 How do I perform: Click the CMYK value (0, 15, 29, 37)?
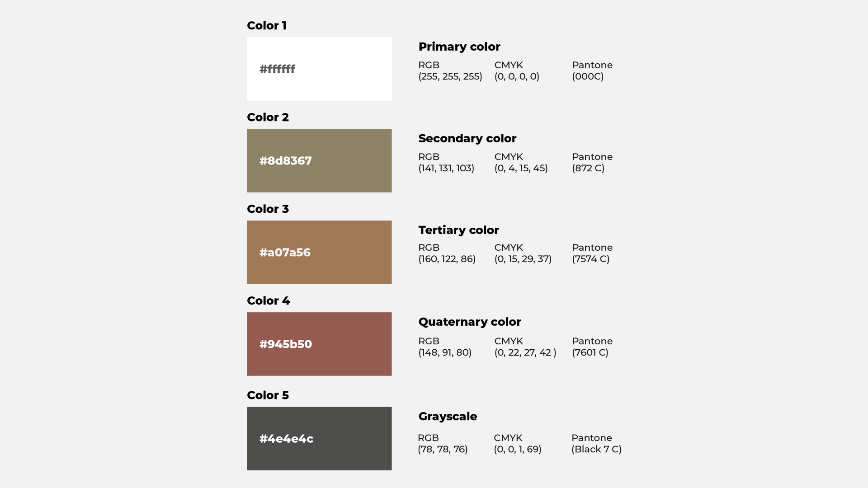523,259
